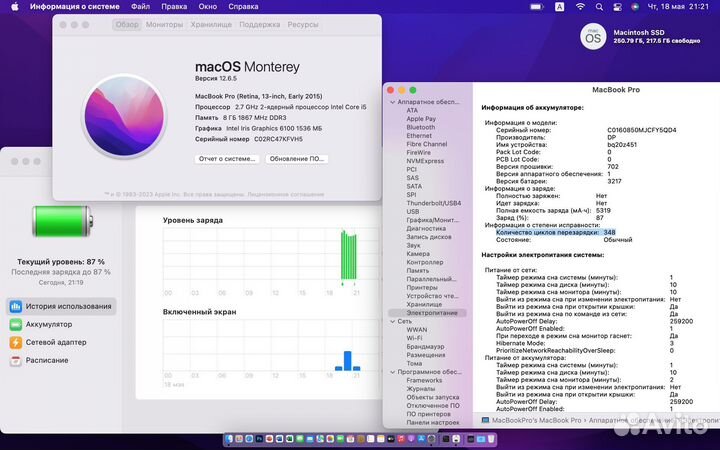This screenshot has width=720, height=450.
Task: Click the Включенный экран chart blue bars
Action: (x=348, y=361)
